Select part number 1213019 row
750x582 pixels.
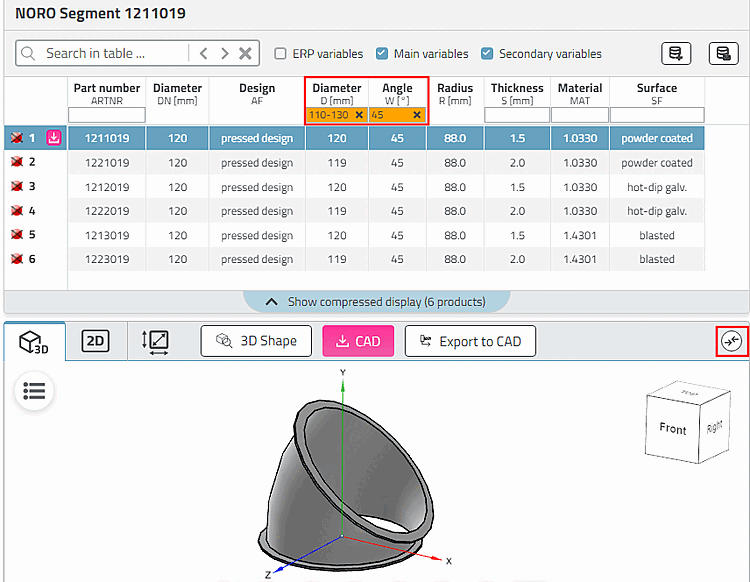(107, 235)
